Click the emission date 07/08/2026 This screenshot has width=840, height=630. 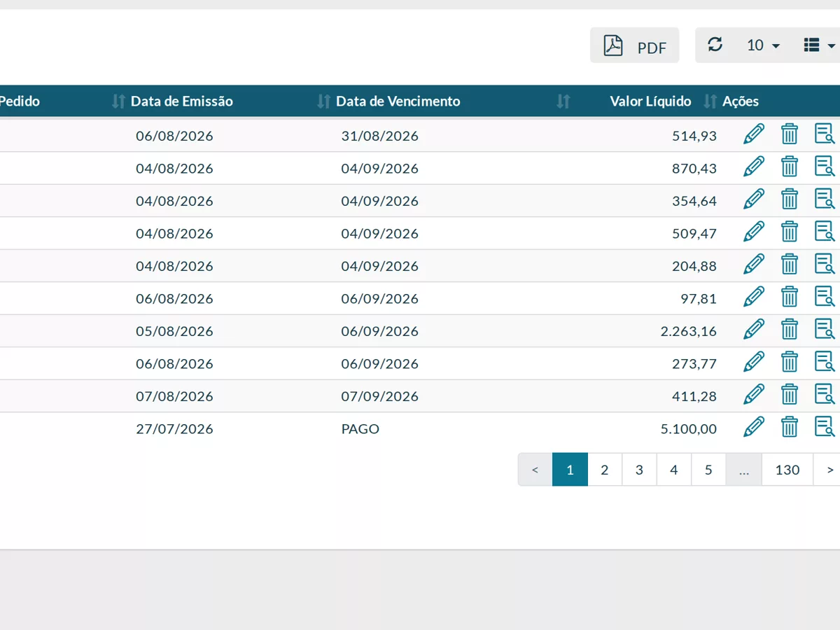click(x=174, y=396)
